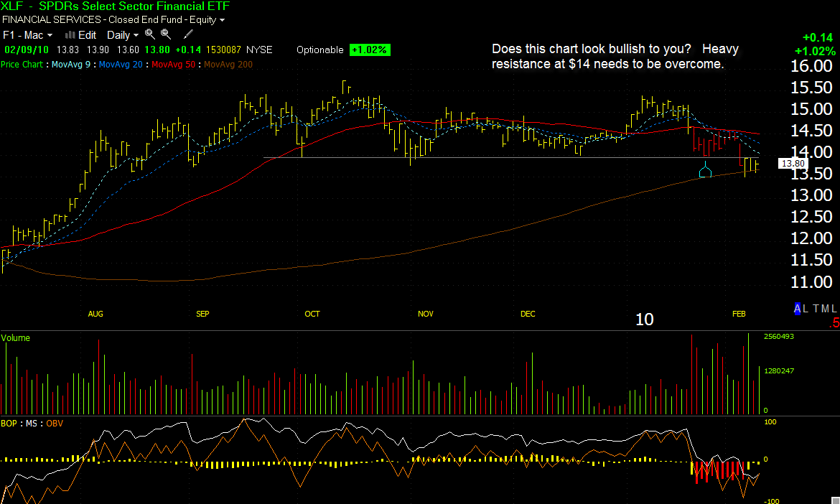840x504 pixels.
Task: Click the cyan note marker on the chart
Action: [x=706, y=169]
